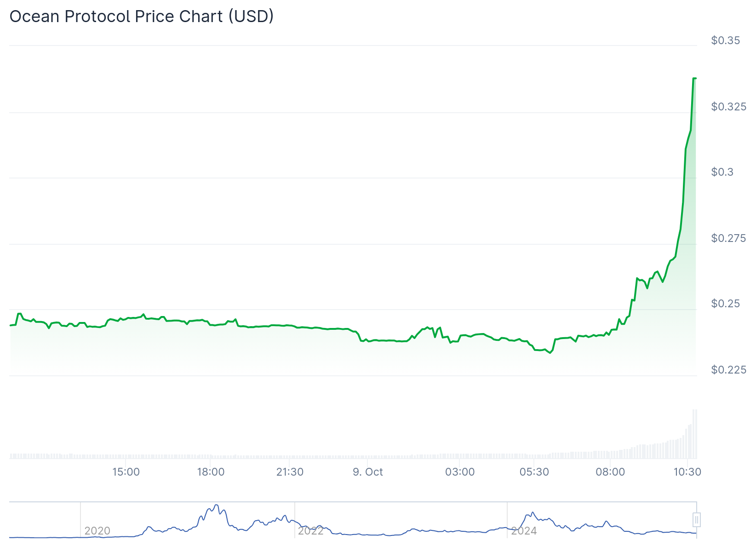
Task: Click the 18:00 time axis label
Action: 211,472
